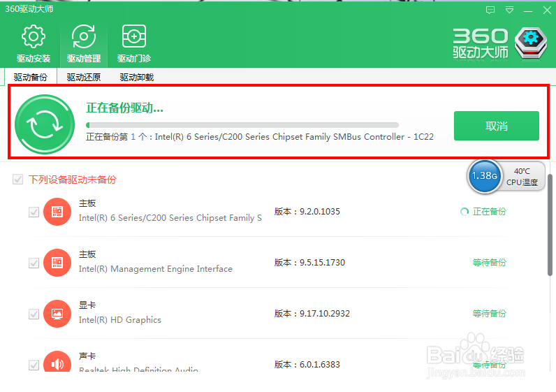This screenshot has height=392, width=556.
Task: Open the 驱动安装 gear icon section
Action: [34, 43]
